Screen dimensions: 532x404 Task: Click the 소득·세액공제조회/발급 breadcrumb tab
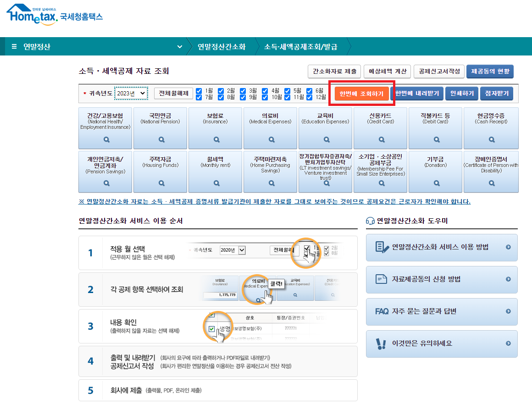tap(301, 46)
